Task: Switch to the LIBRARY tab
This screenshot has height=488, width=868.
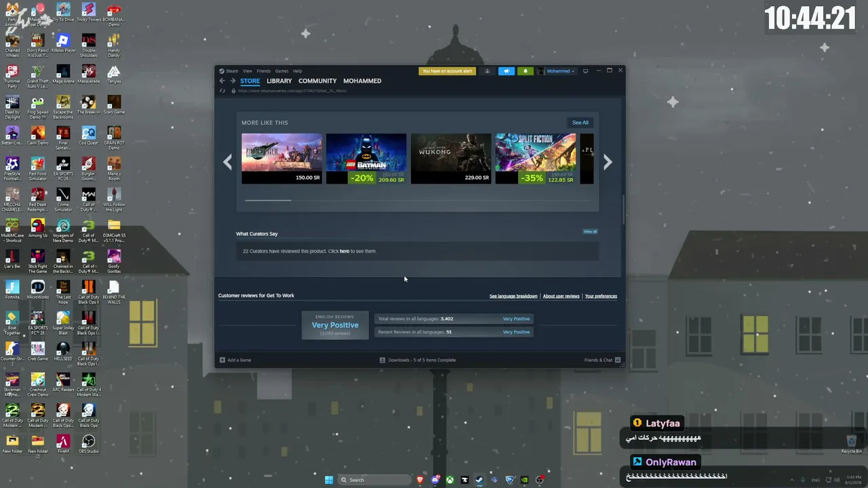Action: (x=279, y=81)
